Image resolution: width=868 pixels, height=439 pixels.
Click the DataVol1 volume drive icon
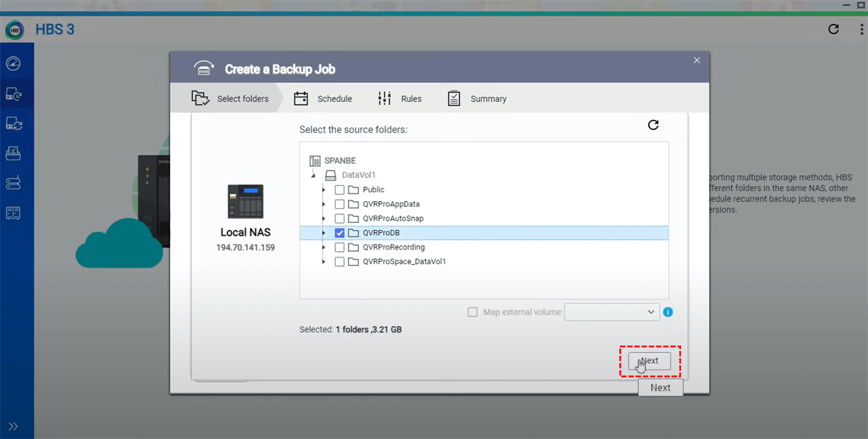point(331,175)
